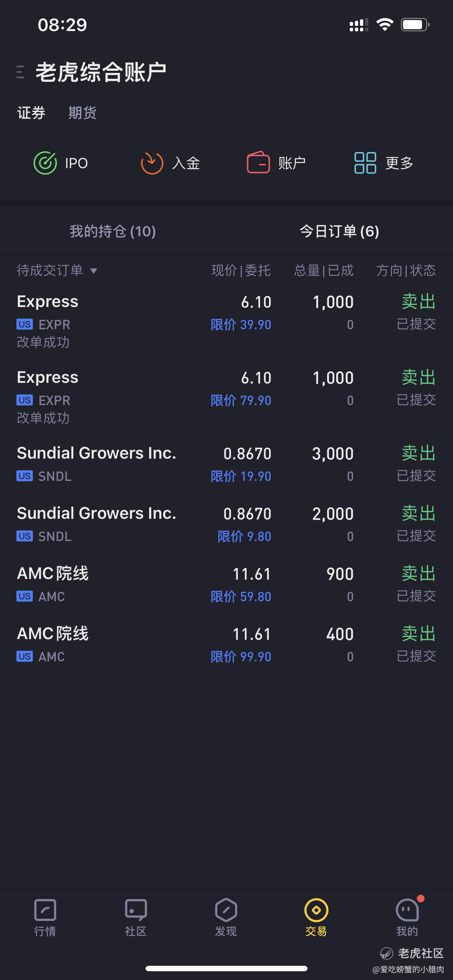453x980 pixels.
Task: Switch to the 期货 tab
Action: pyautogui.click(x=82, y=113)
